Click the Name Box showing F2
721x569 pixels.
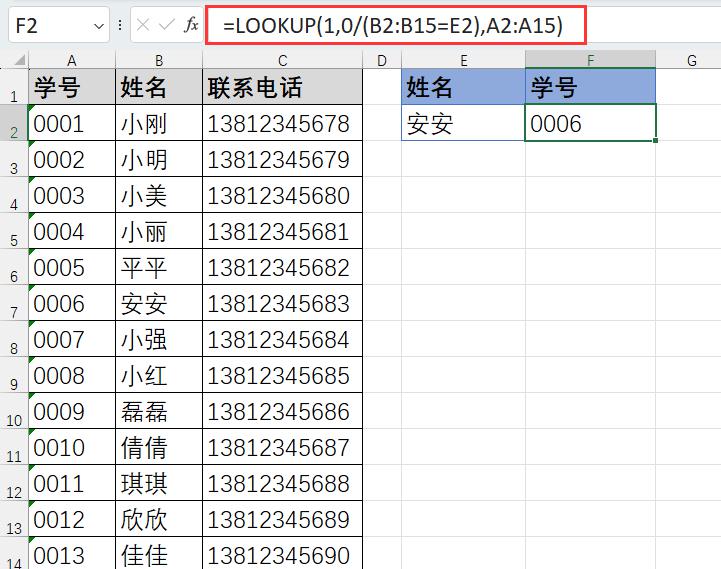tap(59, 25)
